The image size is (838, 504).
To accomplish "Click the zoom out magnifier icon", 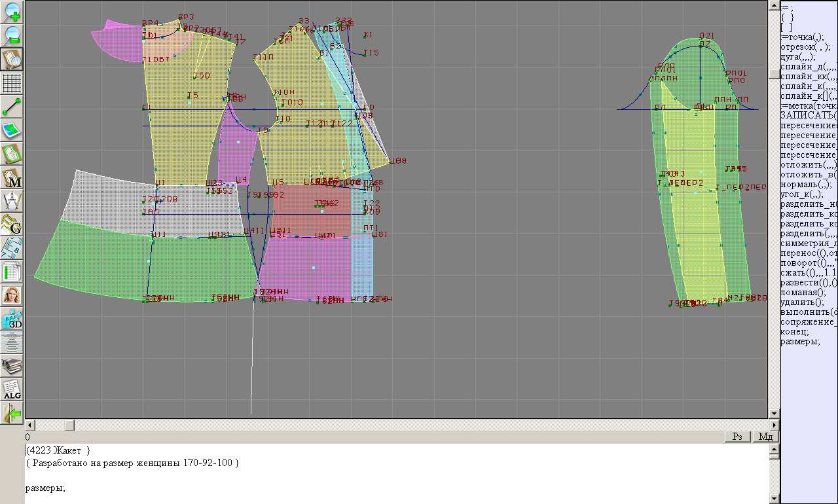I will click(12, 35).
